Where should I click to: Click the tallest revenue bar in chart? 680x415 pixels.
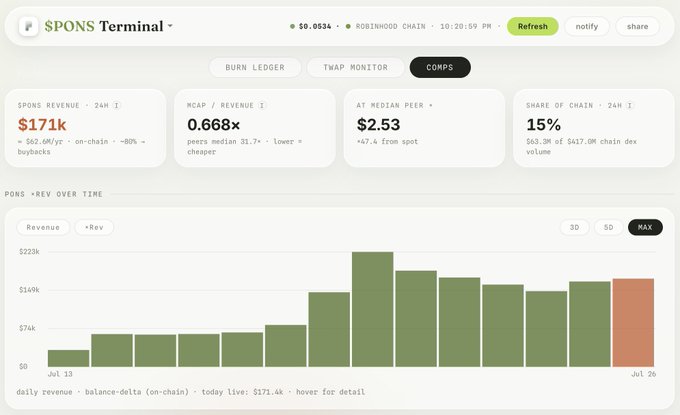click(373, 309)
